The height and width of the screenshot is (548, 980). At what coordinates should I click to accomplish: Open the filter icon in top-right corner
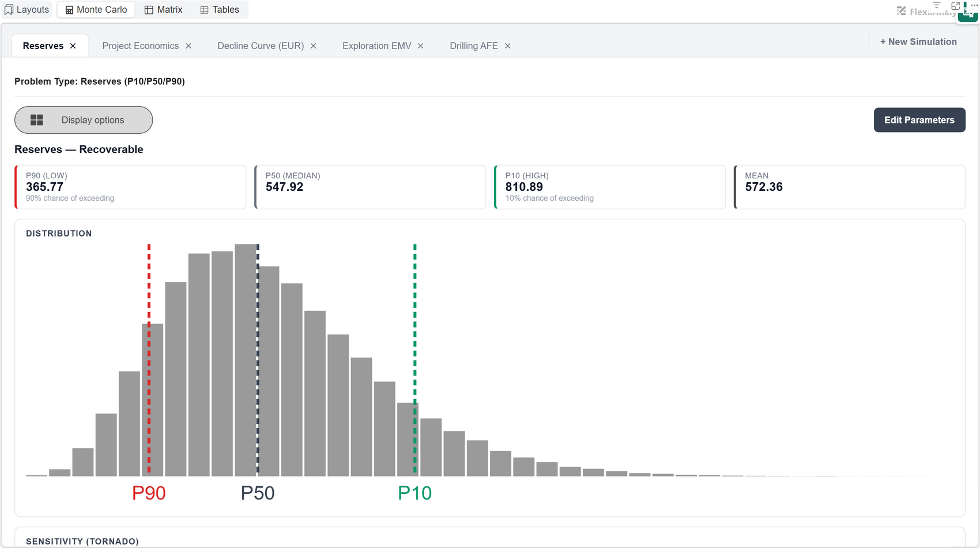[x=936, y=5]
